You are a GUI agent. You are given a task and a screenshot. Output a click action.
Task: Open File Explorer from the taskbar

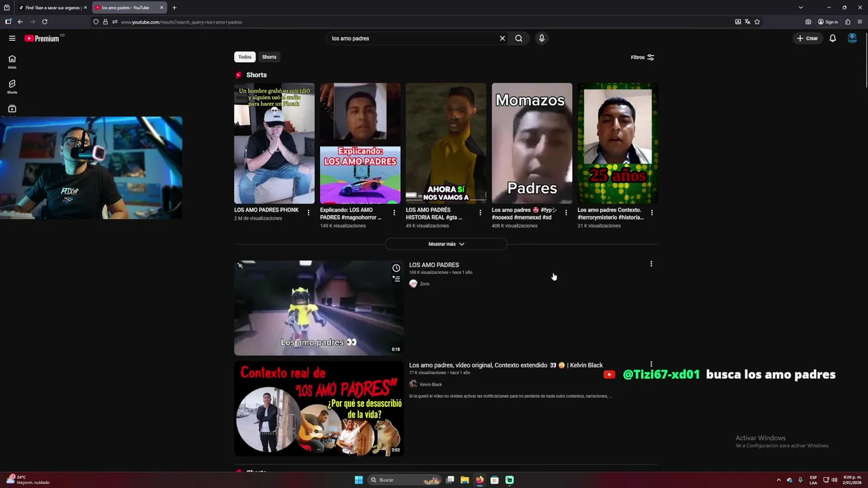pyautogui.click(x=465, y=480)
